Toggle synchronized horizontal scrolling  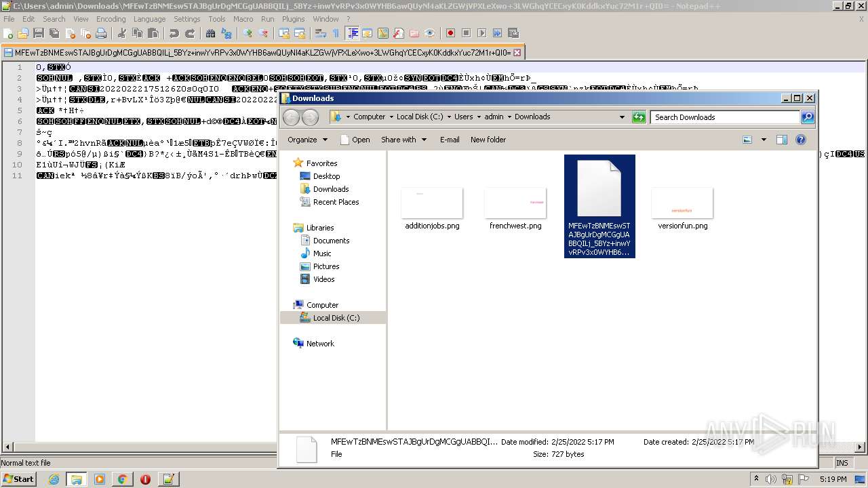(299, 33)
